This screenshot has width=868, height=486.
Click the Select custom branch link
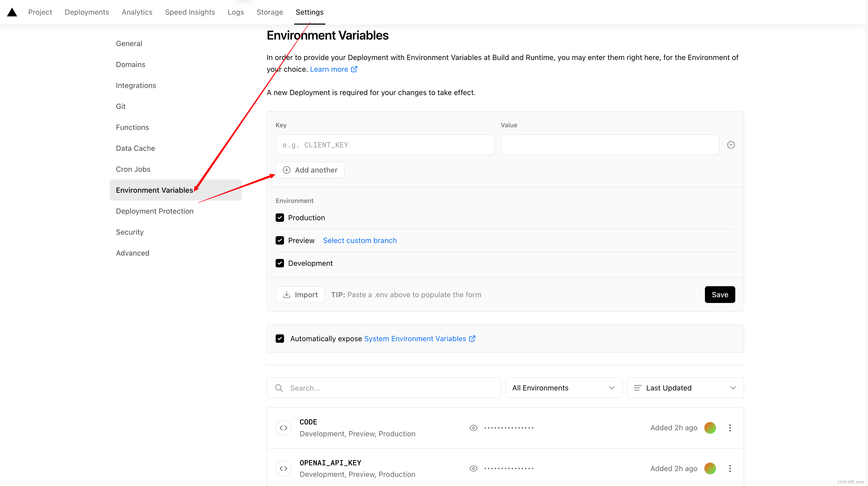[x=360, y=240]
